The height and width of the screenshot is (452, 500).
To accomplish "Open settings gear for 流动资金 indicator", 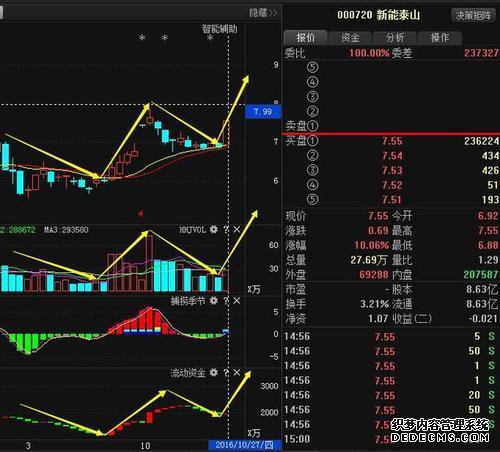I will 213,373.
